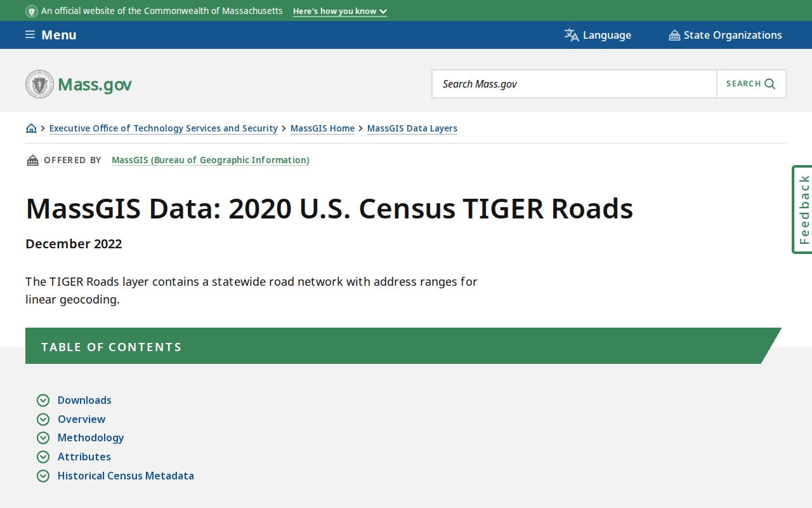Click the circled arrow beside Methodology

43,438
